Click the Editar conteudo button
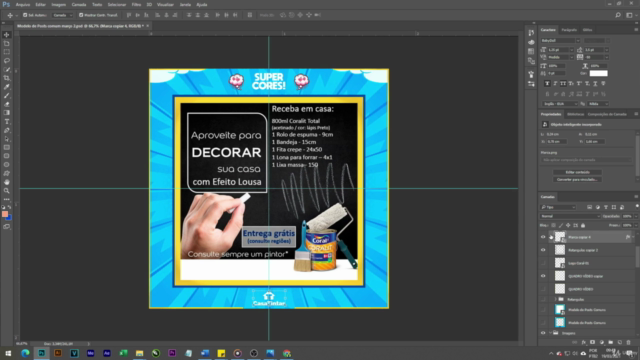 pyautogui.click(x=578, y=172)
